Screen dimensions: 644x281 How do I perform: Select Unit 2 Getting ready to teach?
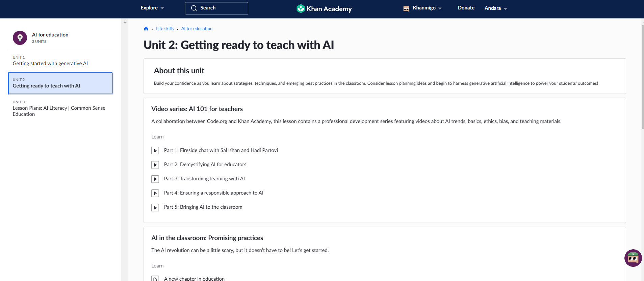pyautogui.click(x=60, y=83)
